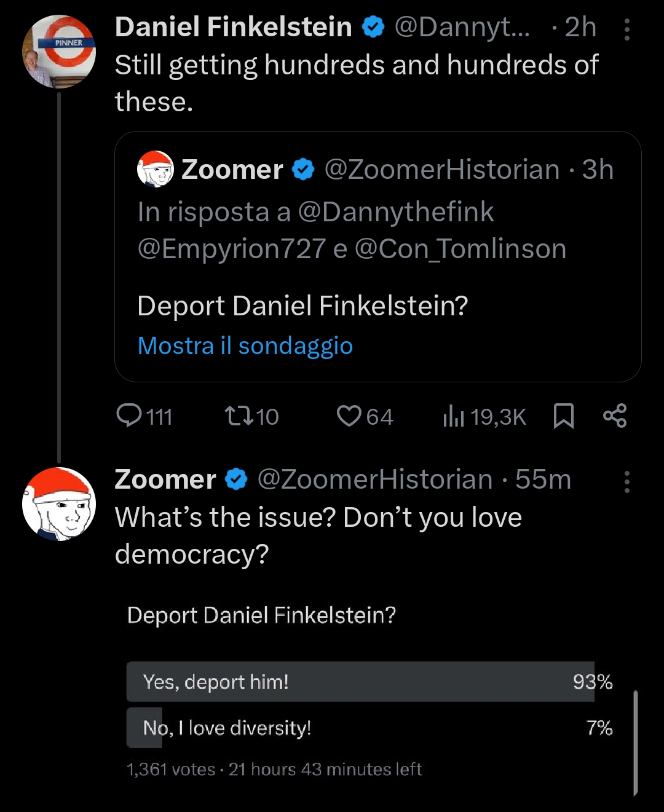This screenshot has width=664, height=812.
Task: Open Daniel Finkelstein's profile picture
Action: tap(59, 52)
